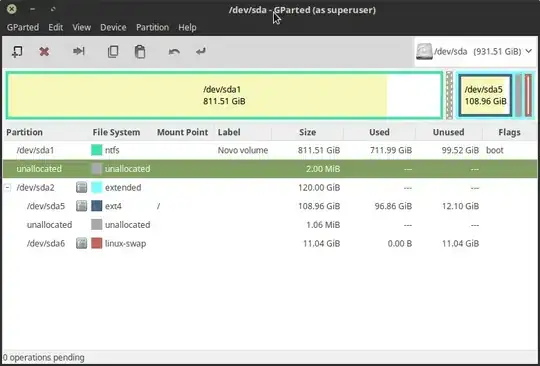
Task: Click the Unused column header
Action: tap(448, 132)
